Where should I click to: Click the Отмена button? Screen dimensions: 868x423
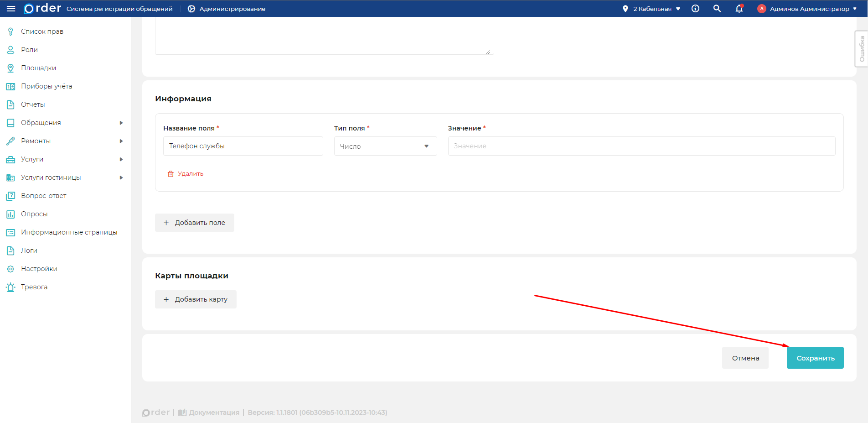pyautogui.click(x=745, y=358)
